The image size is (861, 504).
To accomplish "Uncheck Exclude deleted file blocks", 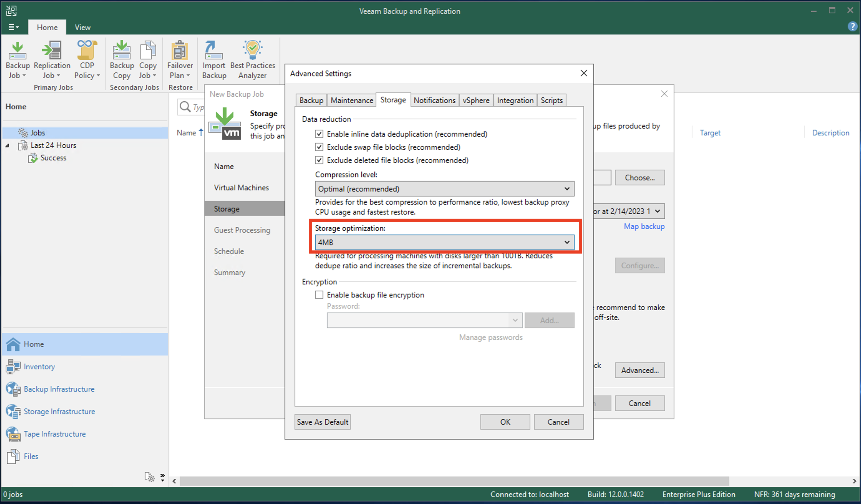I will click(319, 160).
